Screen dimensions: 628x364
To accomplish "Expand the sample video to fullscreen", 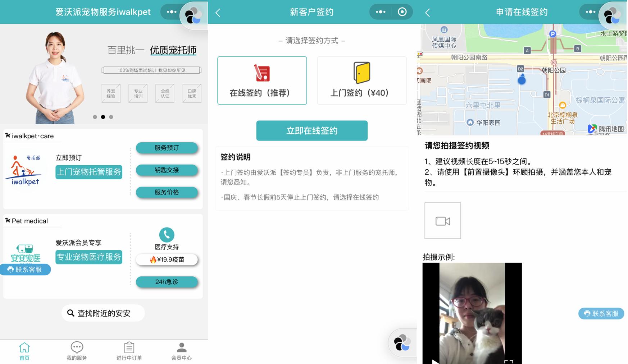I will click(x=508, y=361).
